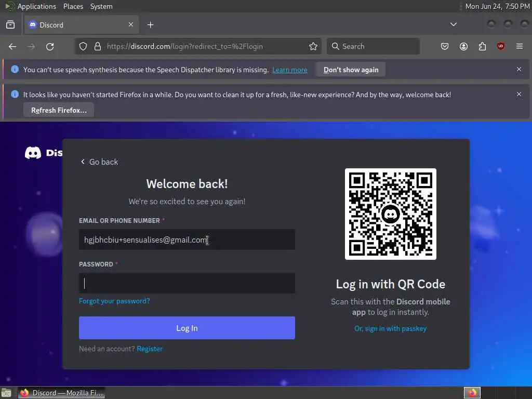532x399 pixels.
Task: Dismiss the refresh Firefox notification bar
Action: click(519, 95)
